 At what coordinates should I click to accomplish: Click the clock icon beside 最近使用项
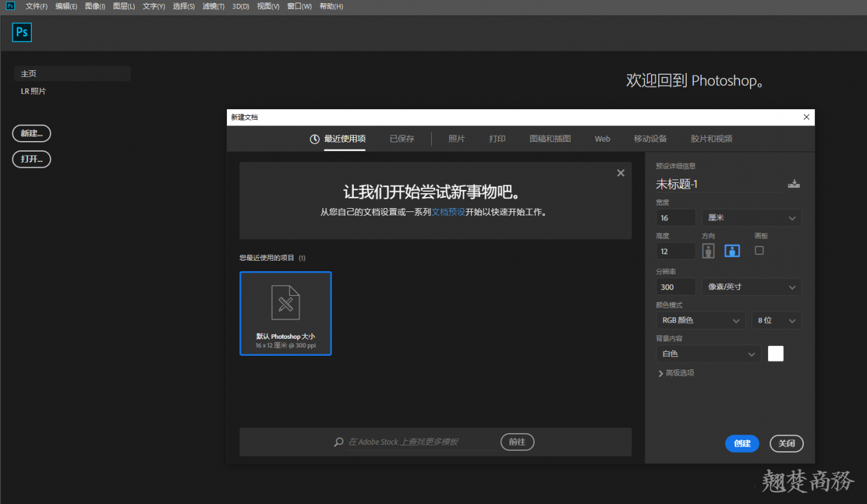point(315,139)
